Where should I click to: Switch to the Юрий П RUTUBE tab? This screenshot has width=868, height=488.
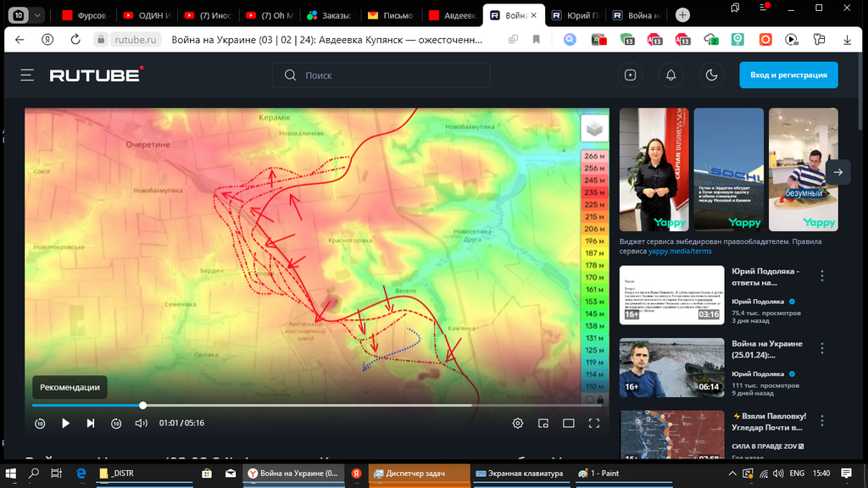(x=576, y=15)
